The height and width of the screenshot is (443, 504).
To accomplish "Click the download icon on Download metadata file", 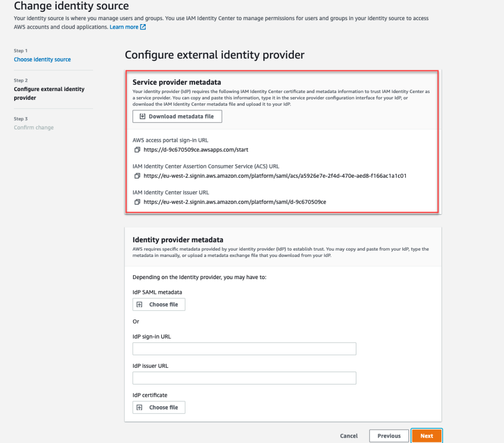I will coord(142,116).
